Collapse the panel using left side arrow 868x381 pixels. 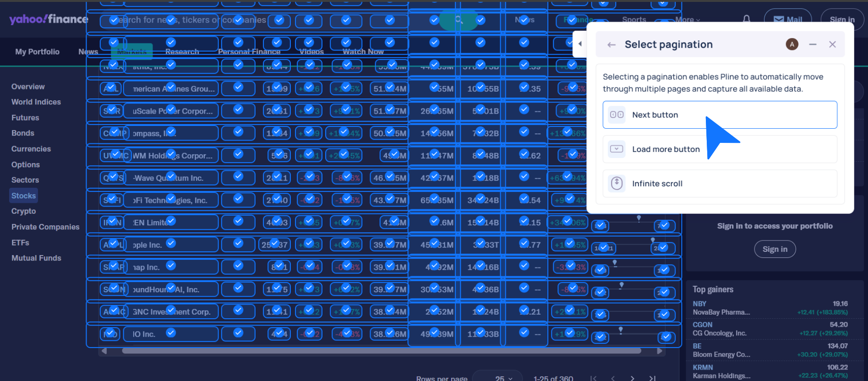[x=580, y=44]
